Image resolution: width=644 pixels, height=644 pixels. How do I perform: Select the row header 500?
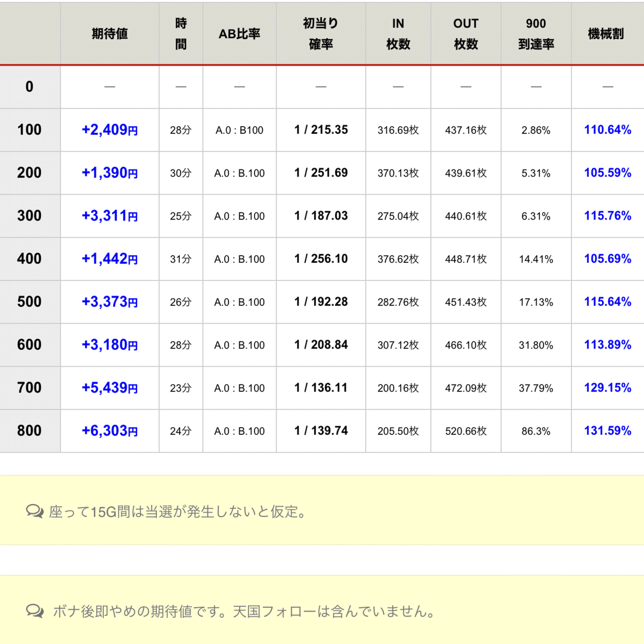point(29,302)
